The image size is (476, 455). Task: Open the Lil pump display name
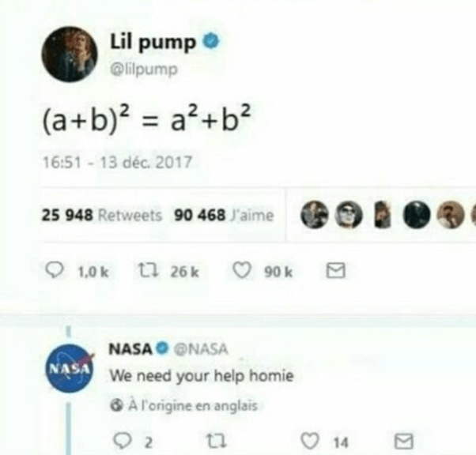153,42
